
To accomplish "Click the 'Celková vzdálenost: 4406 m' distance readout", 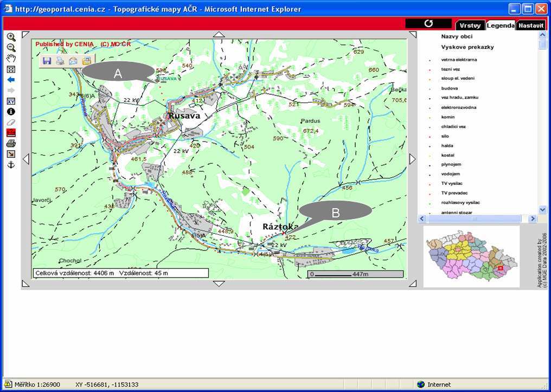I will click(75, 273).
